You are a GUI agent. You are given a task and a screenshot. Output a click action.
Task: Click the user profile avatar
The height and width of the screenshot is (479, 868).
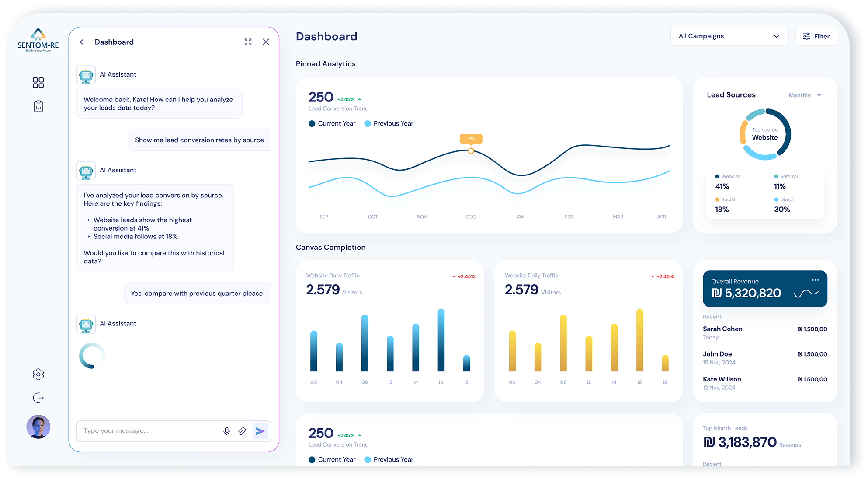(38, 427)
